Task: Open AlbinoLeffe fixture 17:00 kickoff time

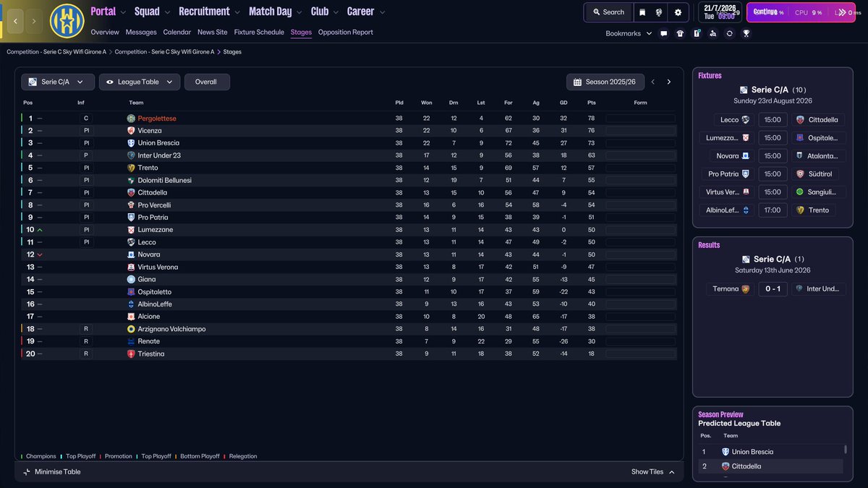Action: (773, 210)
